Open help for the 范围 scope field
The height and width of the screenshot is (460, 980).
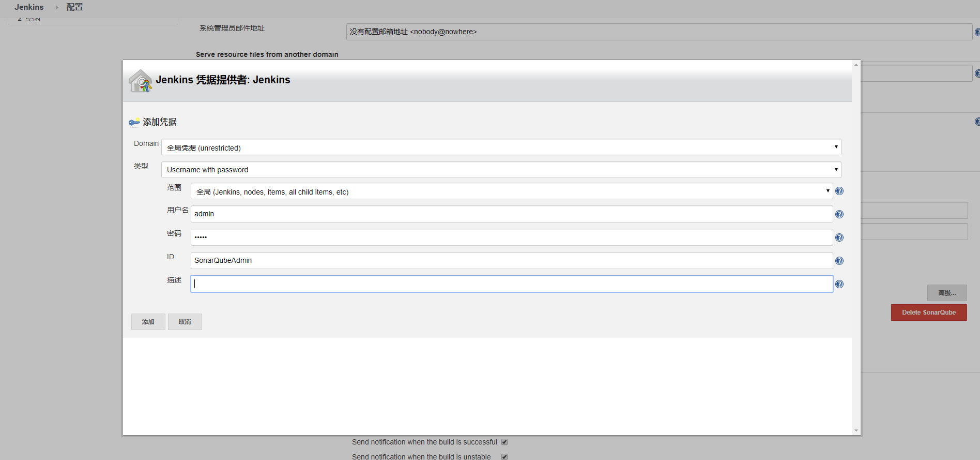pyautogui.click(x=839, y=191)
